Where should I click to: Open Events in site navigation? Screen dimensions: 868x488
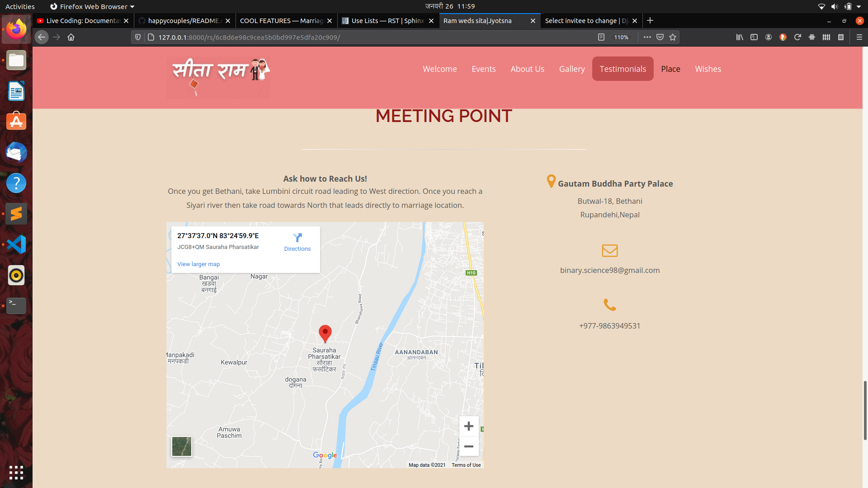point(483,69)
